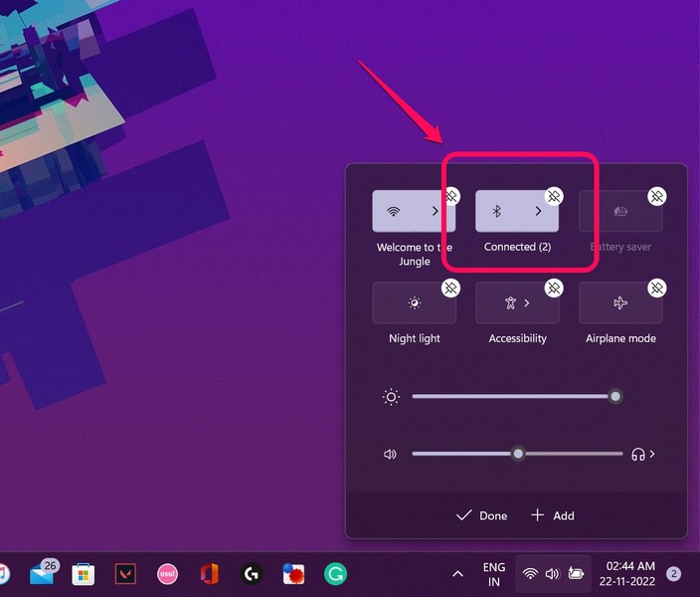Viewport: 700px width, 597px height.
Task: Enable Airplane mode
Action: [620, 303]
